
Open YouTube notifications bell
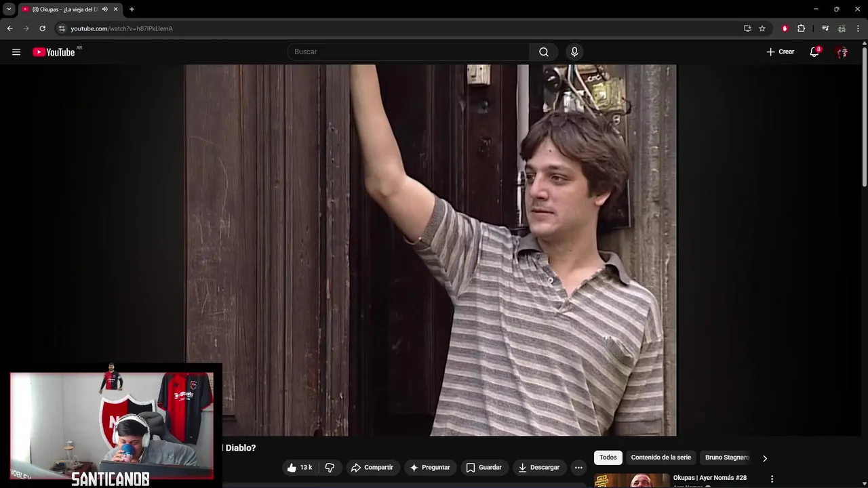pos(814,52)
